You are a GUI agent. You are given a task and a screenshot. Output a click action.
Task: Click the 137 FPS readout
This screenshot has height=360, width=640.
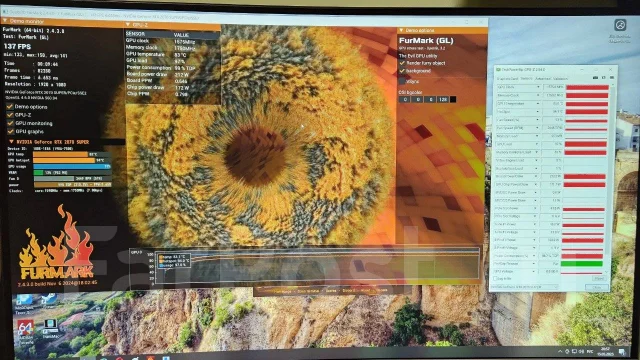pos(17,47)
